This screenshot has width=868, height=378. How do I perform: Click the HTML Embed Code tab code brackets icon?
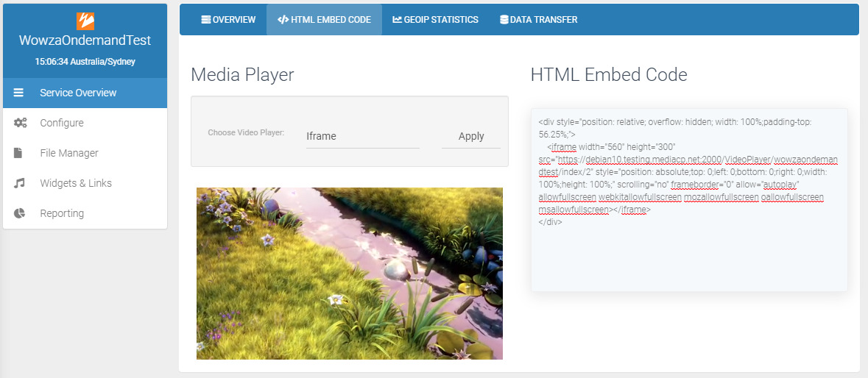283,20
